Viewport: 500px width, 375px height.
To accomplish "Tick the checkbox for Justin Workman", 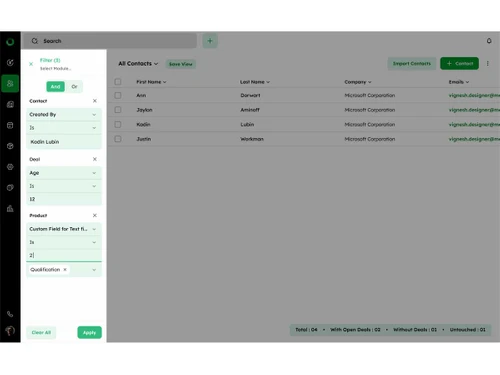I will (x=118, y=139).
